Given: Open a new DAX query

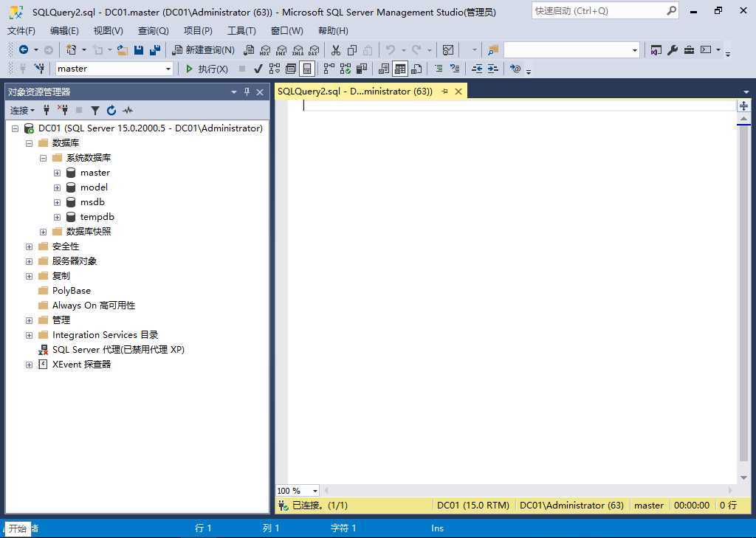Looking at the screenshot, I should pyautogui.click(x=314, y=49).
